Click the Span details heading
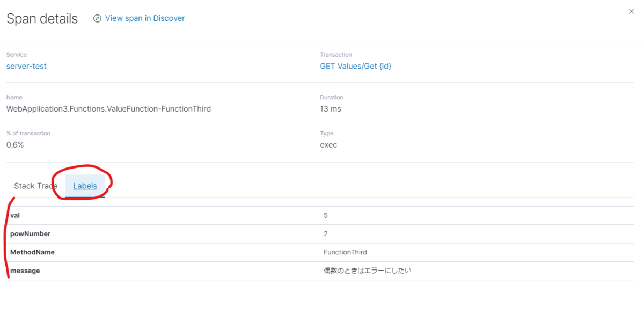 coord(42,19)
